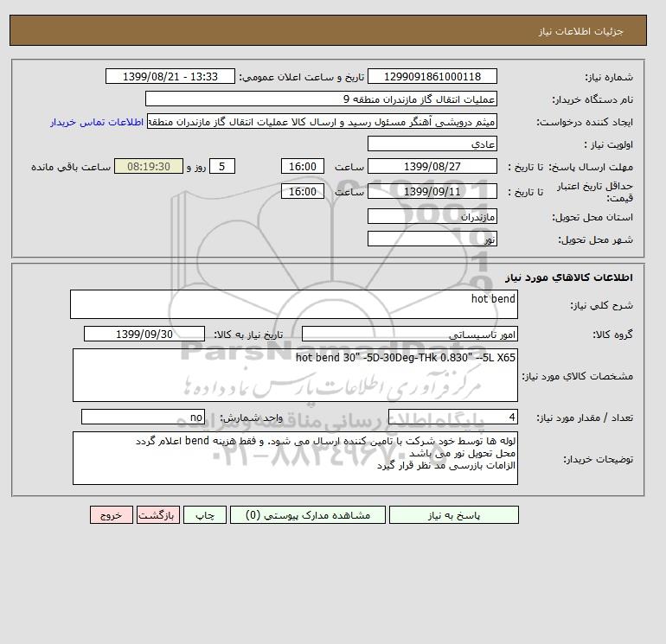Image resolution: width=666 pixels, height=644 pixels.
Task: Click the نام دستگاه خریدار label
Action: (592, 99)
